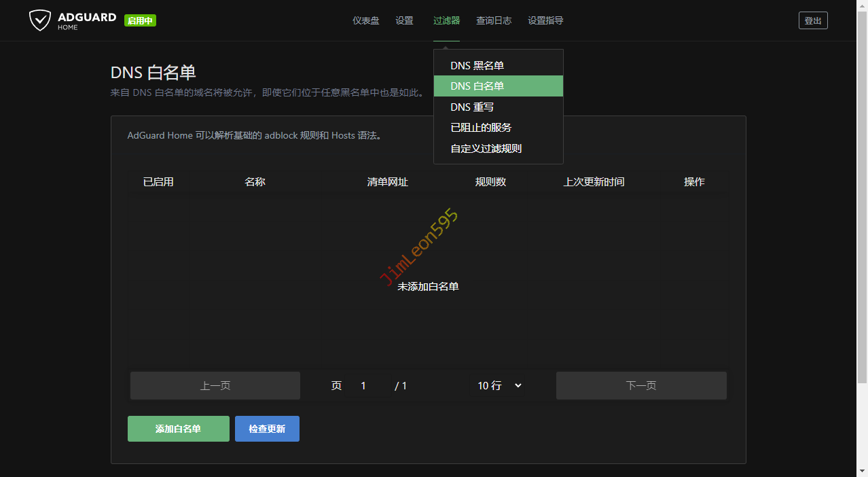Expand the 10 行 rows-per-page dropdown
Viewport: 868px width, 477px height.
pos(499,385)
